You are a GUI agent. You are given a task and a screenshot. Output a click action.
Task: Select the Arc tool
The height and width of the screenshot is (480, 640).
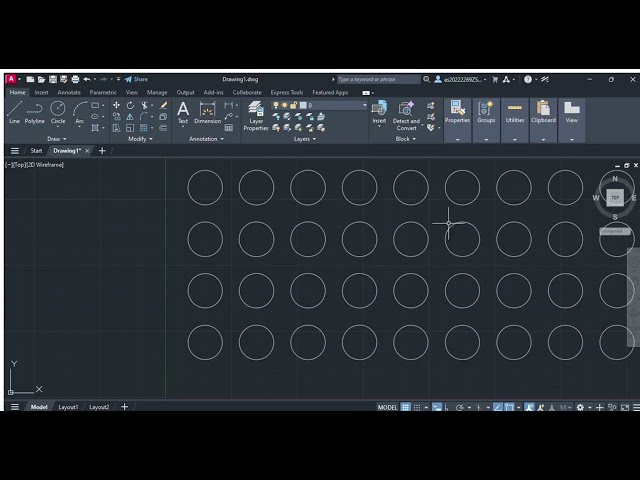79,112
